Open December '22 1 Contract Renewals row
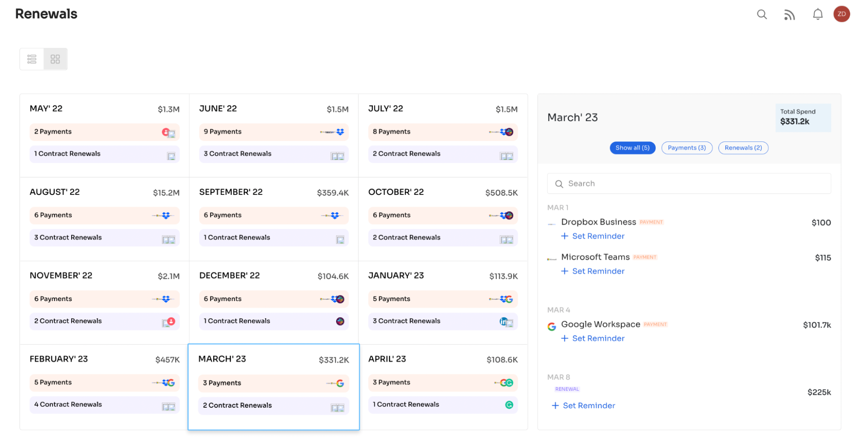The width and height of the screenshot is (868, 439). (x=274, y=321)
